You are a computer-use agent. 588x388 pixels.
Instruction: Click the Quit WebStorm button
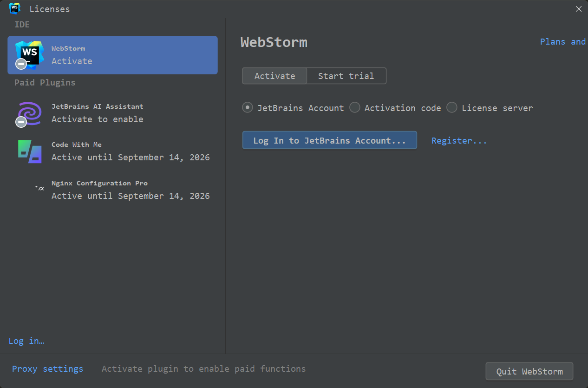pos(529,371)
